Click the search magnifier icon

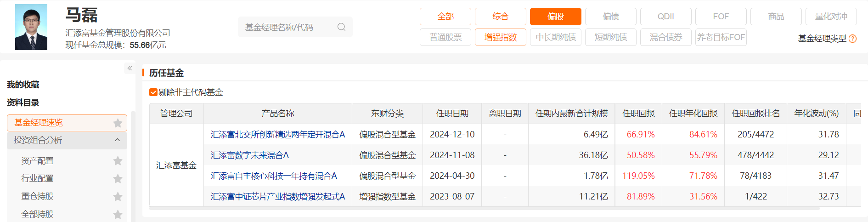[341, 27]
